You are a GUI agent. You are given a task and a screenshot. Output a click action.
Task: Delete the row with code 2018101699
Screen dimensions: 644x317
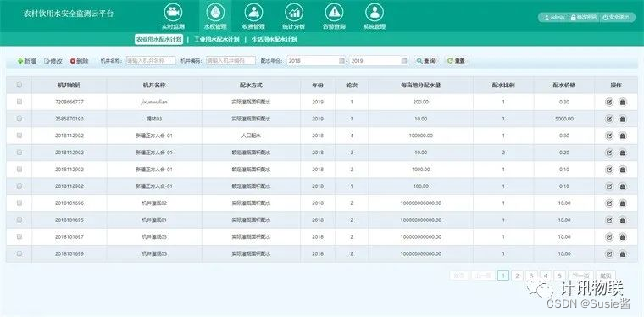point(622,253)
